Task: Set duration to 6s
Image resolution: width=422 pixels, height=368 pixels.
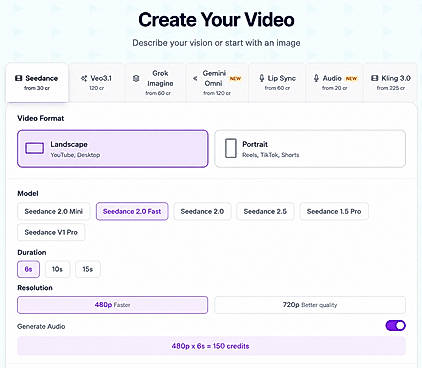Action: 28,269
